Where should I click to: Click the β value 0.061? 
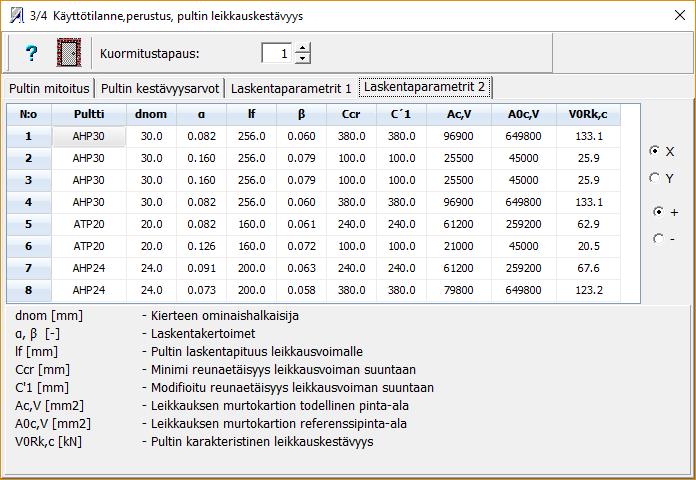point(301,224)
